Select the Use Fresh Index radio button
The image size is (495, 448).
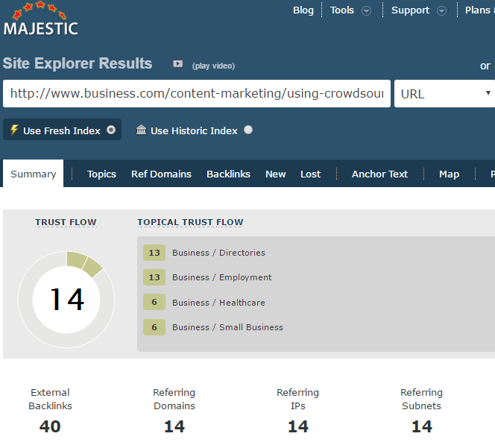click(x=111, y=130)
